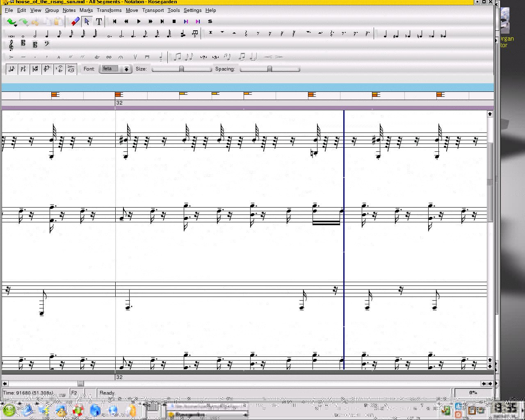Click the tempo marker above bar 32
The image size is (525, 420).
click(119, 95)
